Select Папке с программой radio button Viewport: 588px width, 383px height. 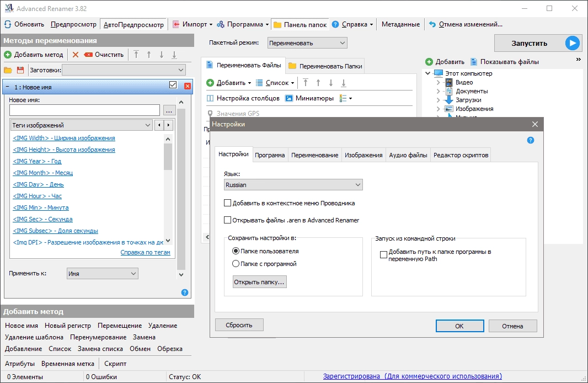[x=236, y=264]
